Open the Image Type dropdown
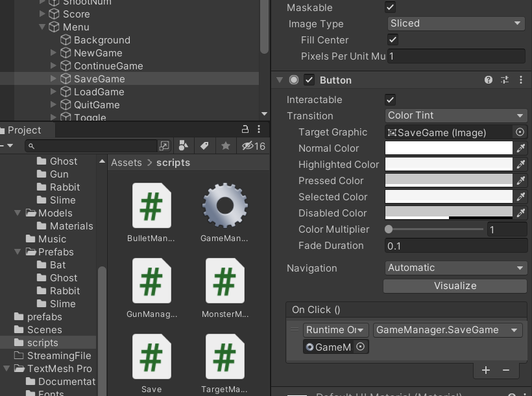 pos(456,23)
